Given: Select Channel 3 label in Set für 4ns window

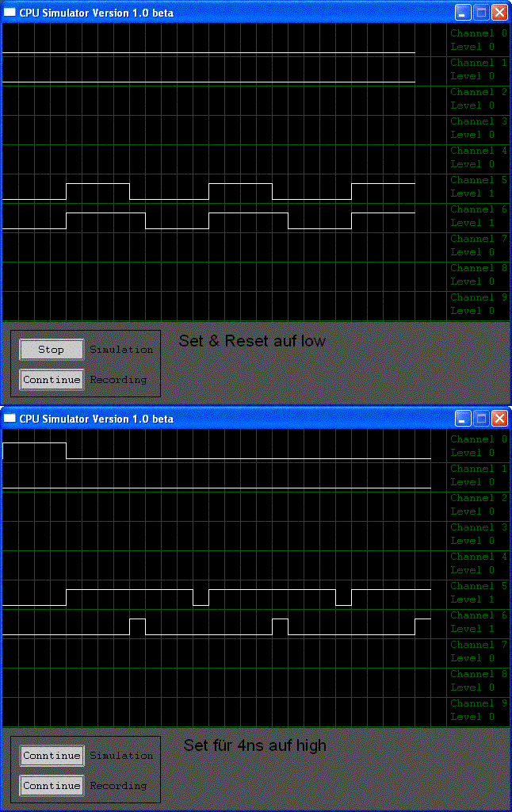Looking at the screenshot, I should point(479,527).
